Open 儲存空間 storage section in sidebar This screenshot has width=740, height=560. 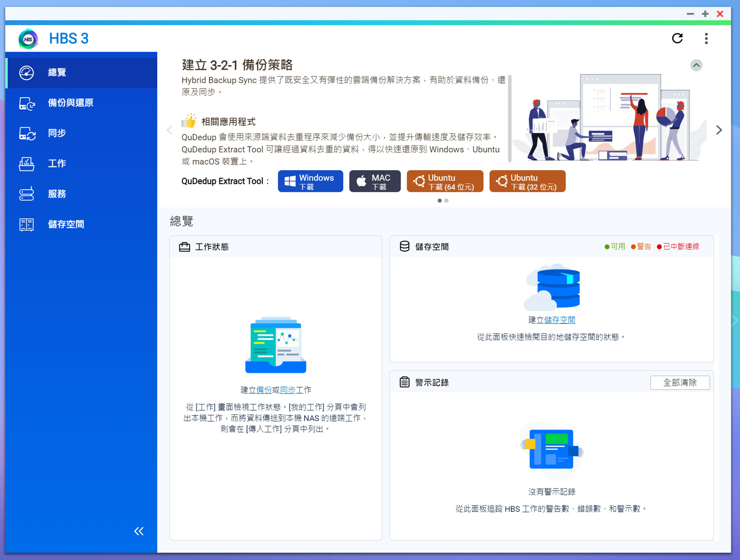(x=81, y=224)
